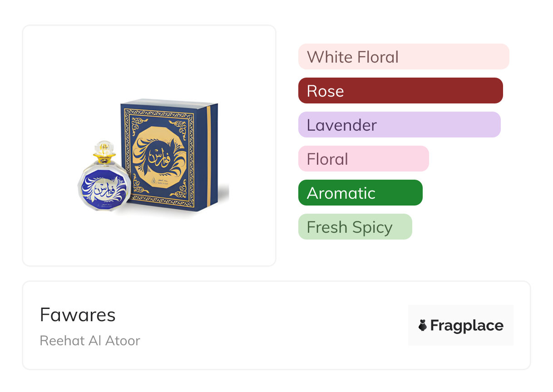553x392 pixels.
Task: Click the dark red Rose accord bar
Action: pos(400,91)
